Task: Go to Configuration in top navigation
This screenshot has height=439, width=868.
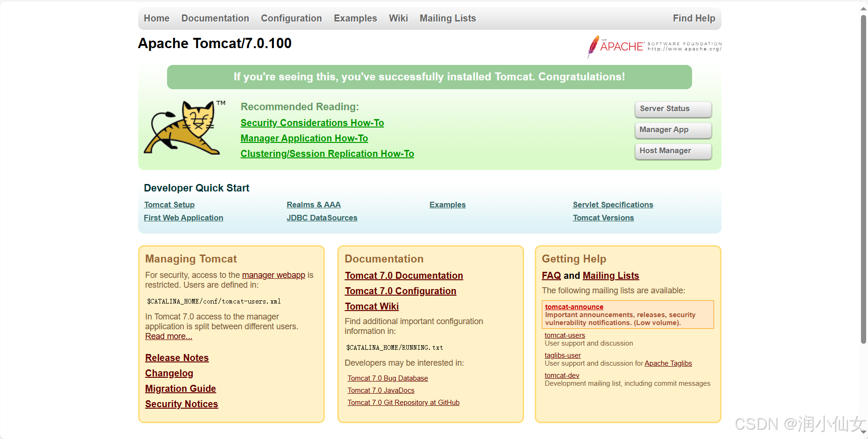Action: (291, 18)
